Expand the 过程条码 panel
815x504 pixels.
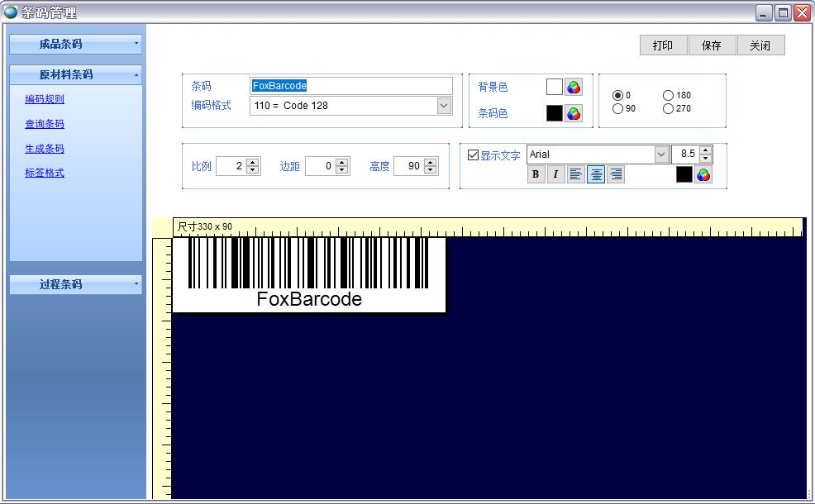(x=75, y=284)
